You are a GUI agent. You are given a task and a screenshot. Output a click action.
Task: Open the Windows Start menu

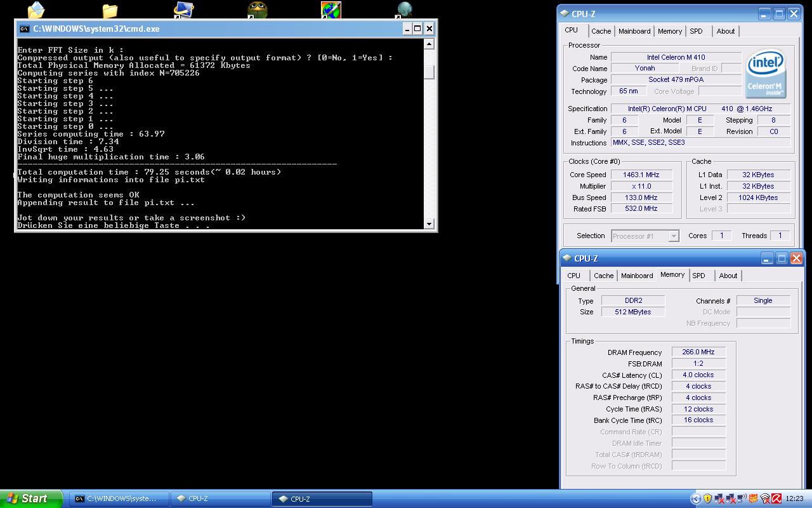tap(31, 499)
